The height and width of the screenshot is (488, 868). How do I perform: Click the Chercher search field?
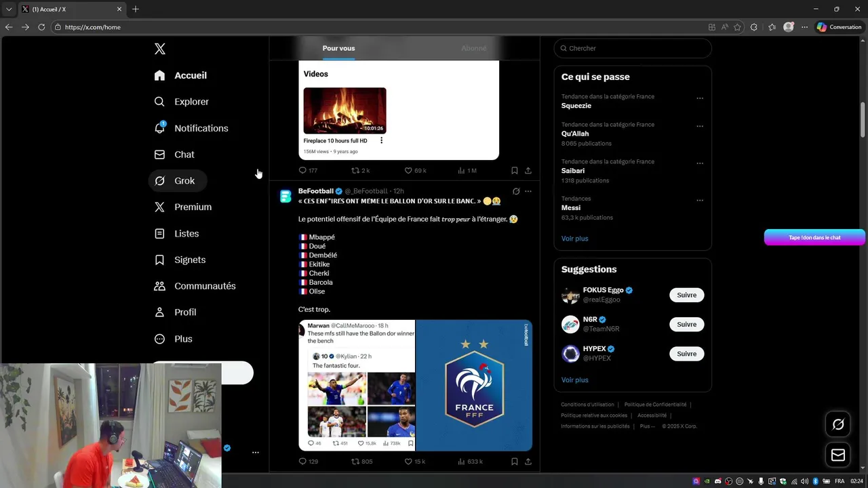tap(633, 48)
